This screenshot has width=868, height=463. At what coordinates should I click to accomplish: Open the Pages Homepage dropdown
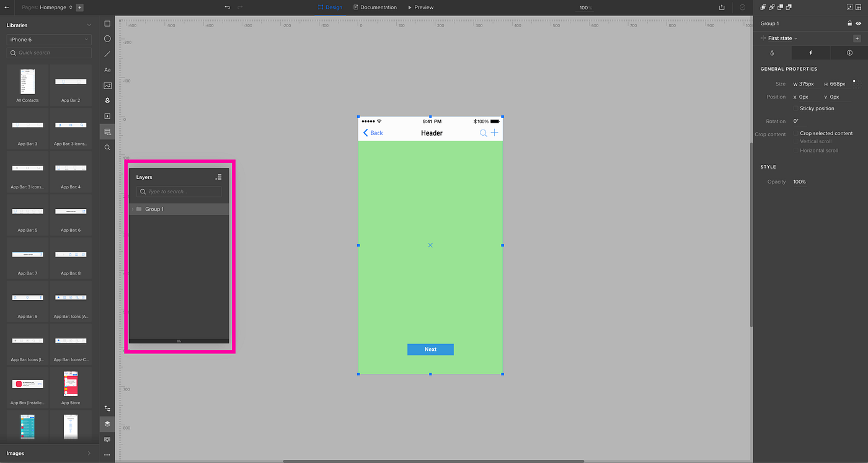pos(47,7)
